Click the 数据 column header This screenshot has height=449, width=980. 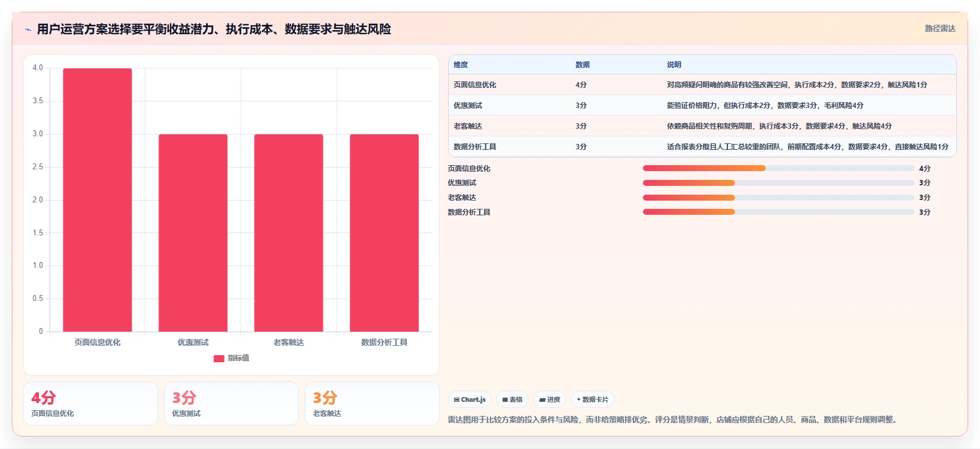click(583, 65)
